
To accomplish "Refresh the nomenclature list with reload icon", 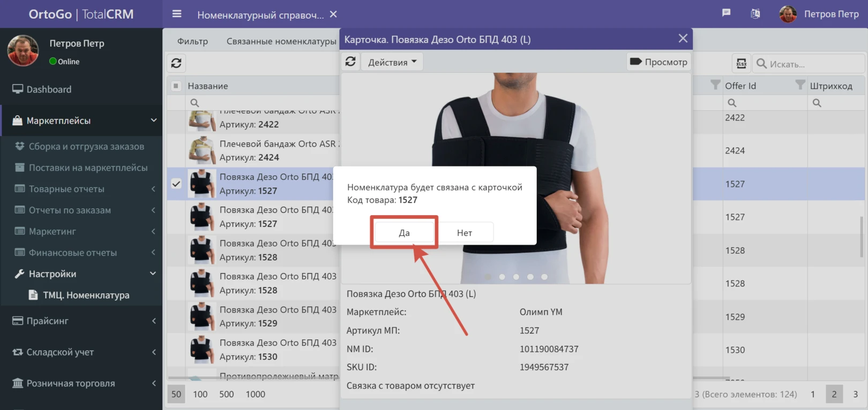I will (176, 63).
